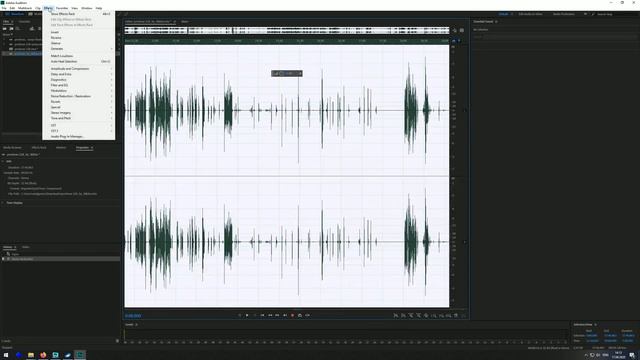Click the red Record button
640x360 pixels.
click(292, 315)
